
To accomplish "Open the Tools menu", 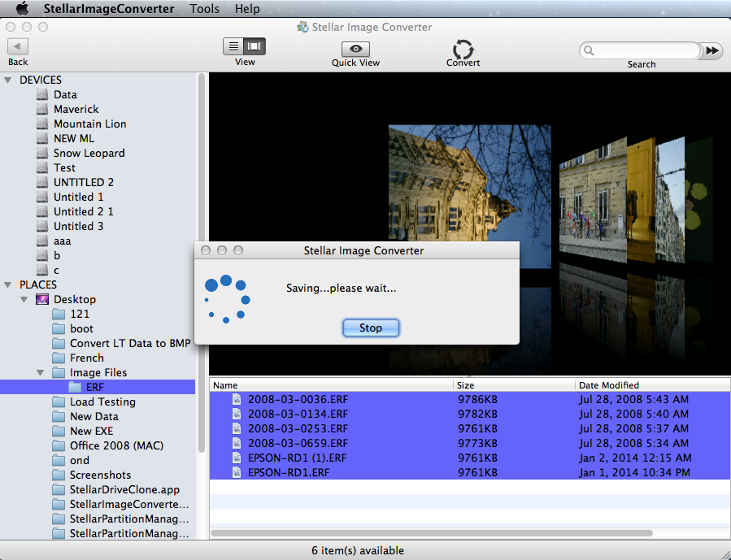I will tap(204, 8).
